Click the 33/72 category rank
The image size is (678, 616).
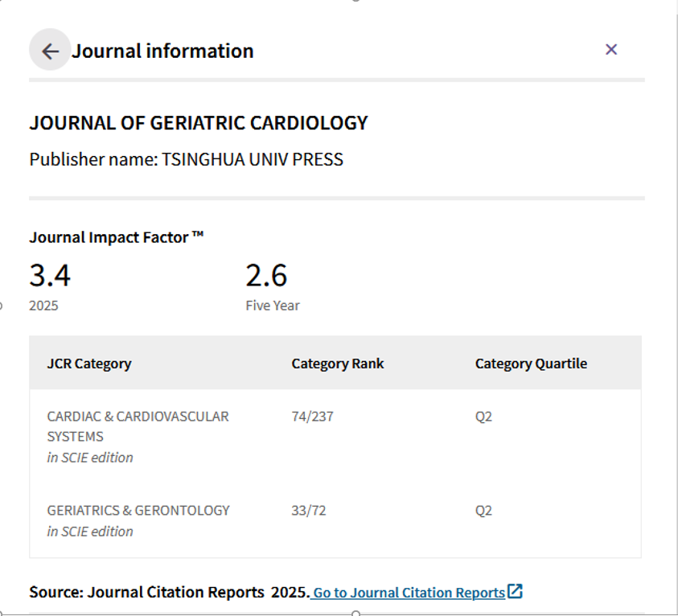[309, 511]
